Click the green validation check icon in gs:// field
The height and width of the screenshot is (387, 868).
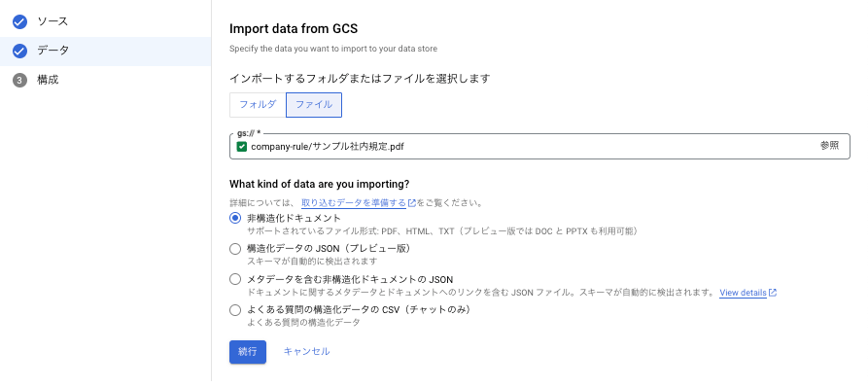point(241,147)
